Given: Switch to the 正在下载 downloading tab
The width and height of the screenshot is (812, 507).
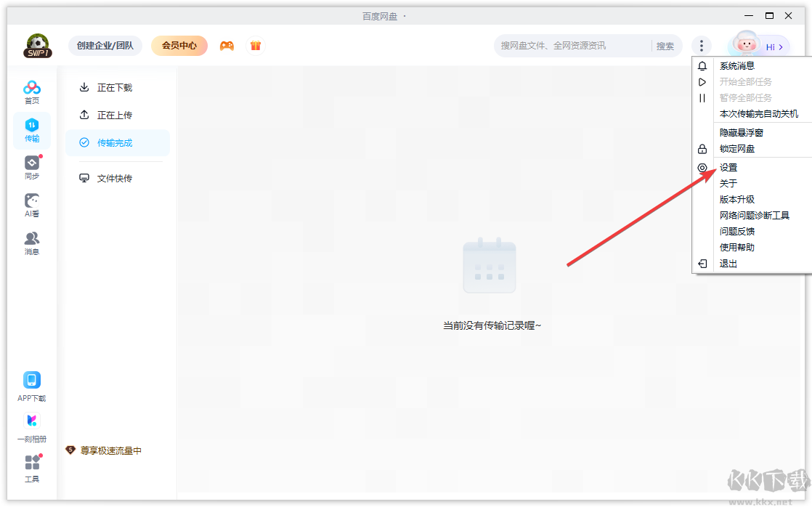Looking at the screenshot, I should click(115, 87).
